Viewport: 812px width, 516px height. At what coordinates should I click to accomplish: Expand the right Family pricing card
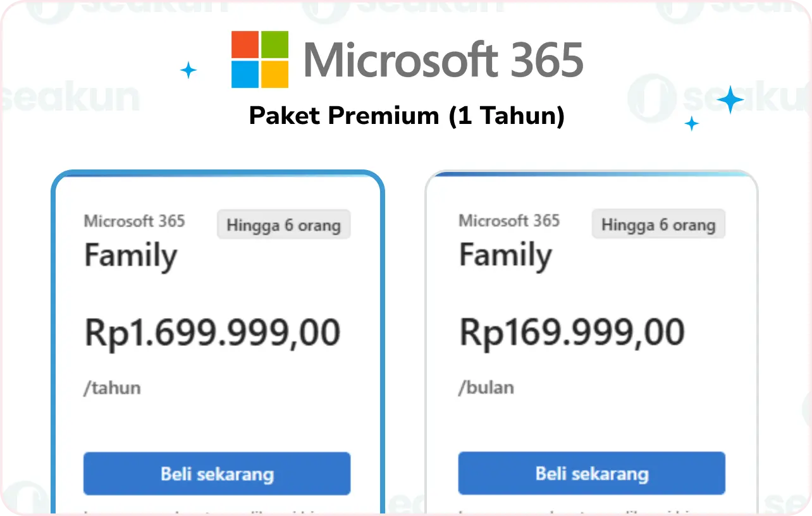pos(591,341)
